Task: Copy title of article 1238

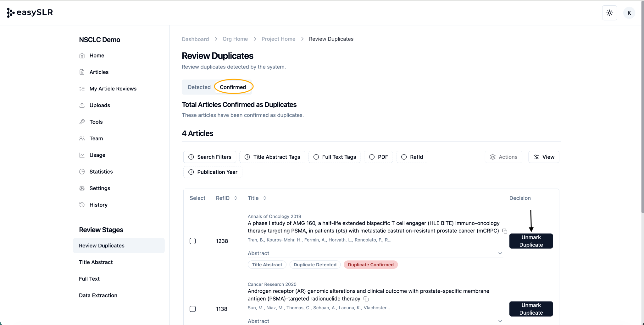Action: [505, 231]
